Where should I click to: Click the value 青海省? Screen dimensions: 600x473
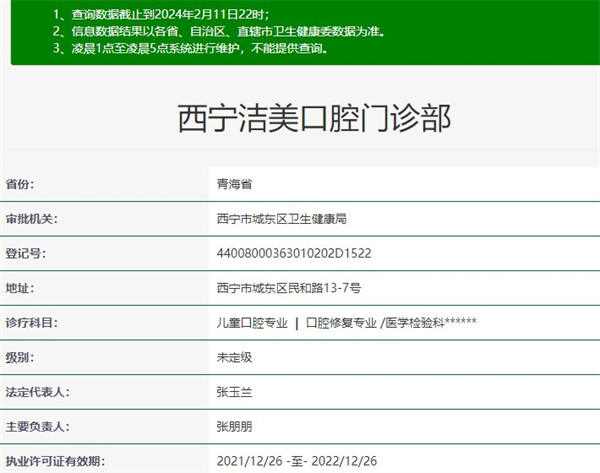click(x=234, y=184)
